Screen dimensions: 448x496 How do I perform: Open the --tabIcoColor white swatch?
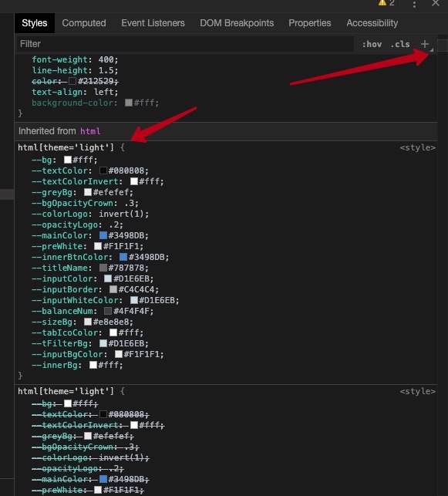point(113,332)
